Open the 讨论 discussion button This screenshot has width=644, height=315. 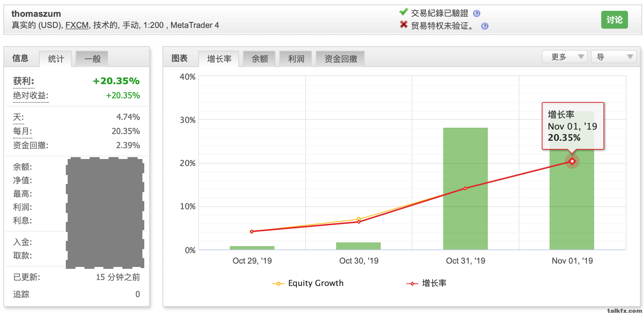[614, 20]
